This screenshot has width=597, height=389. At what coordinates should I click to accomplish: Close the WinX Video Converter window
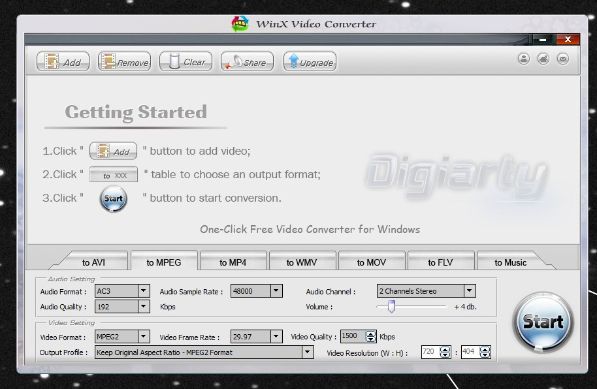tap(568, 39)
